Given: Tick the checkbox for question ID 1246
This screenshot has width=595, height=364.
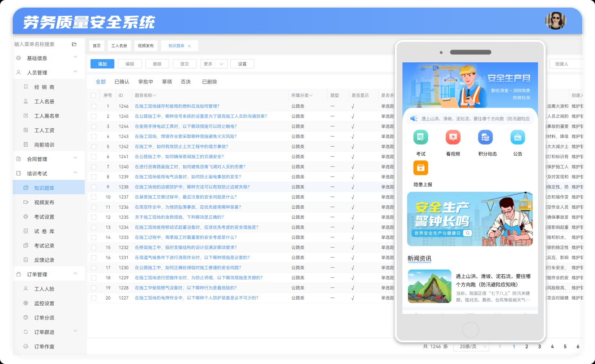Looking at the screenshot, I should (x=94, y=106).
